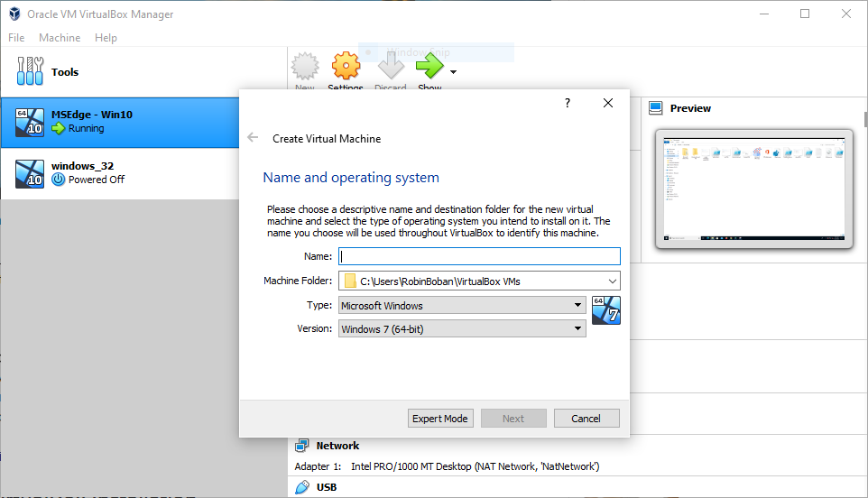Click the VM preview thumbnail
868x498 pixels.
point(754,189)
